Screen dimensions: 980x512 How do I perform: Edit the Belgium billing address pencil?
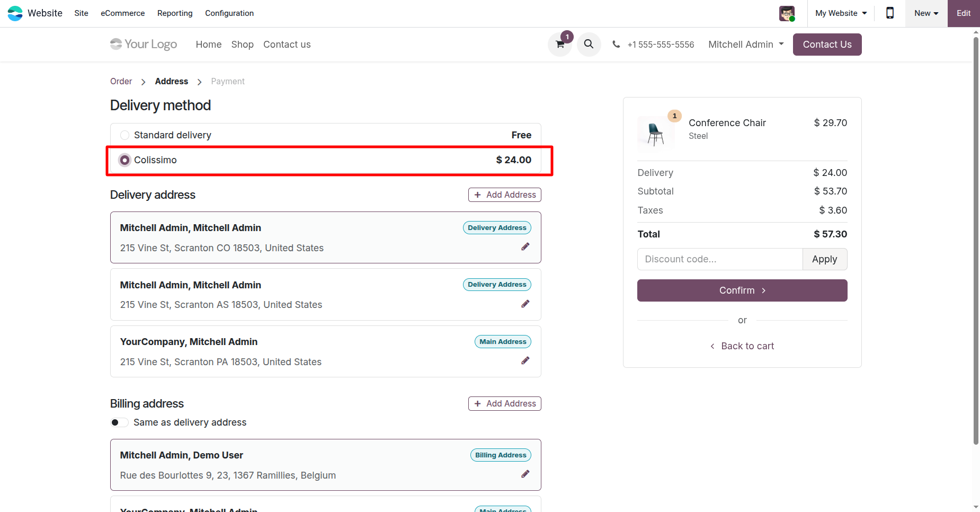[x=525, y=474]
